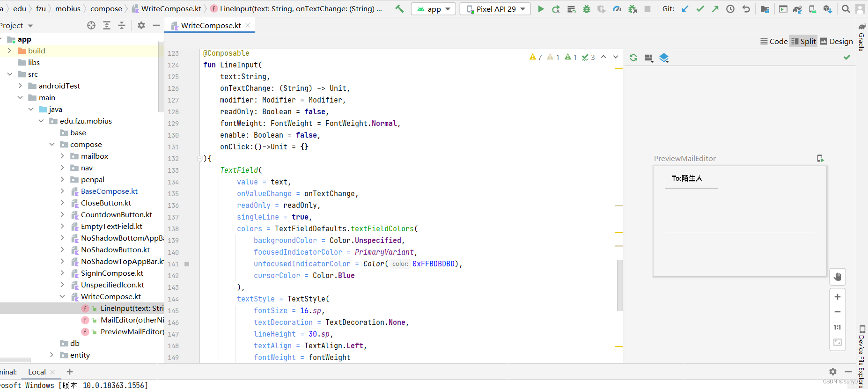Click the Search Everywhere magnifier
This screenshot has height=389, width=868.
pos(846,9)
